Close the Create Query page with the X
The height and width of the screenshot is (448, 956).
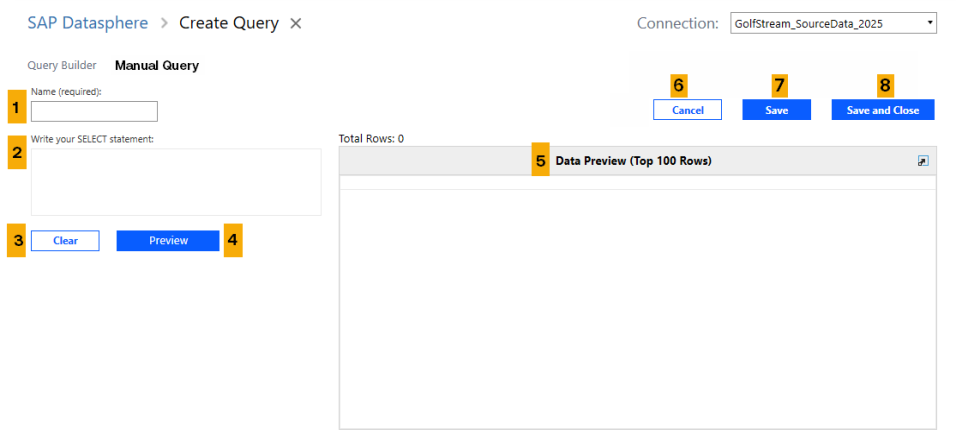[296, 24]
